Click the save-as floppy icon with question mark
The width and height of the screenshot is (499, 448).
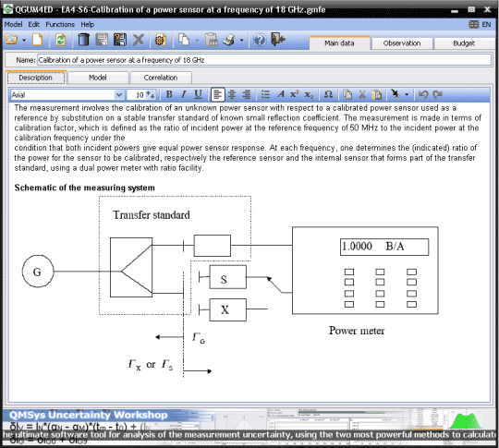(x=120, y=40)
